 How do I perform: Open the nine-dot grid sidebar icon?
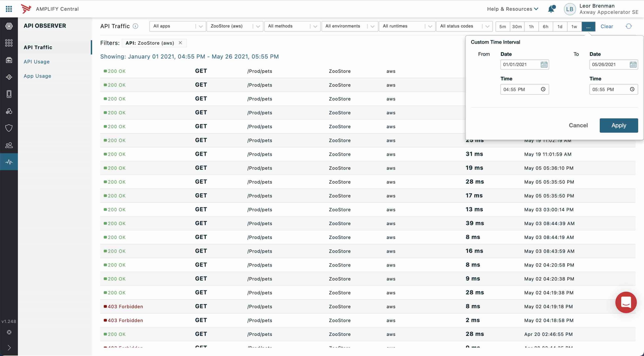9,43
